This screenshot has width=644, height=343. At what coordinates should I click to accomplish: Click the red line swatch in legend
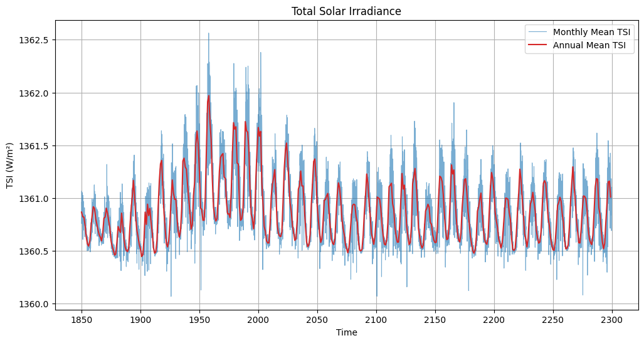[536, 45]
